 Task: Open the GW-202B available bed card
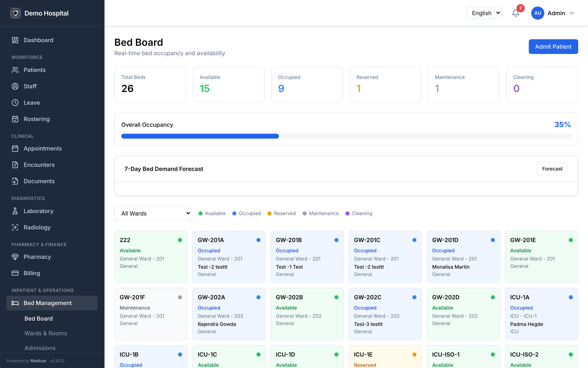pyautogui.click(x=307, y=314)
